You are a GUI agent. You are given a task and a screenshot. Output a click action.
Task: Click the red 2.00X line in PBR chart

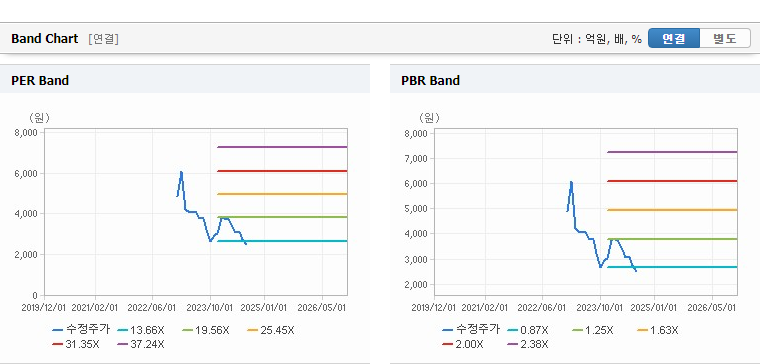(672, 181)
